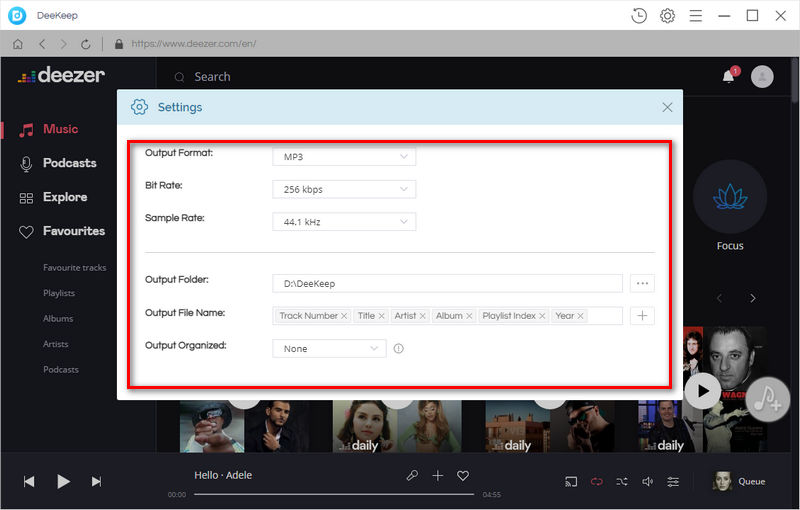Open Playlists under Favourites

[59, 293]
